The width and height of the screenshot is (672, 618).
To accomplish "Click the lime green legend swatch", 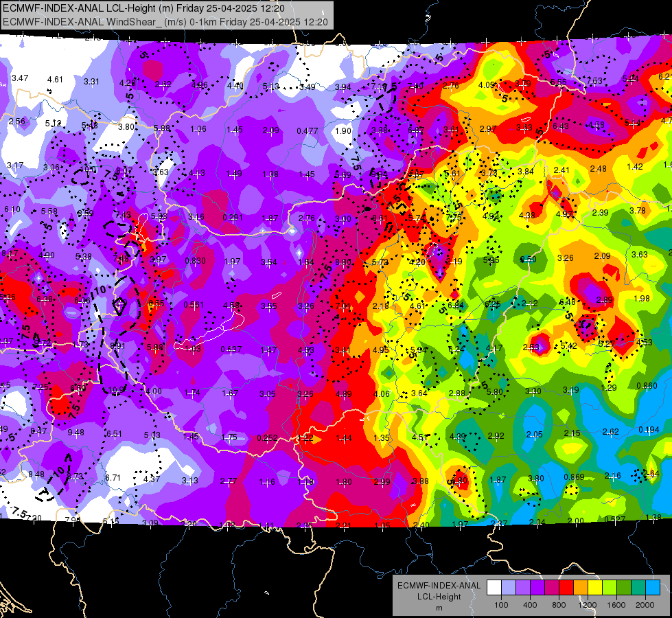I will point(610,588).
